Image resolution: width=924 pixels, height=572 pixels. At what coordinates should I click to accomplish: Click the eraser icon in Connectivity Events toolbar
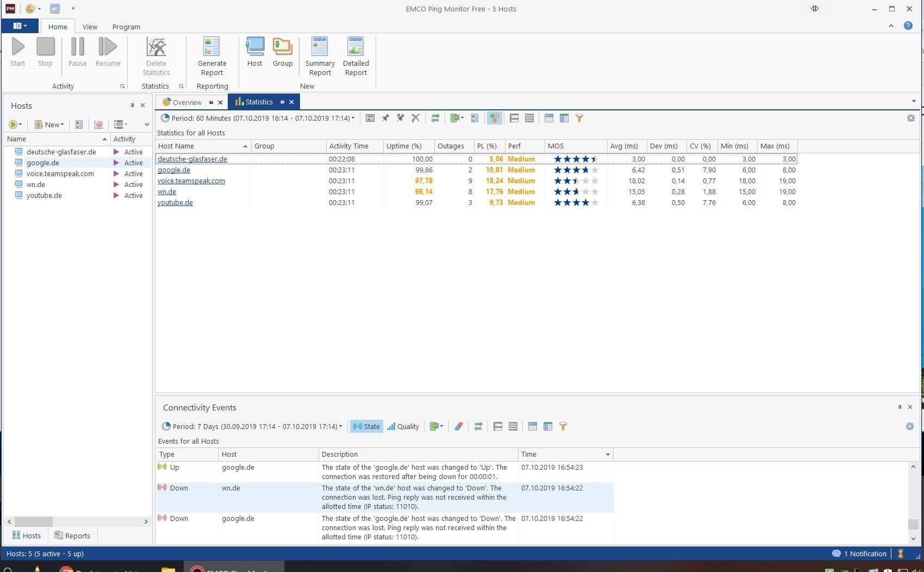pos(459,426)
